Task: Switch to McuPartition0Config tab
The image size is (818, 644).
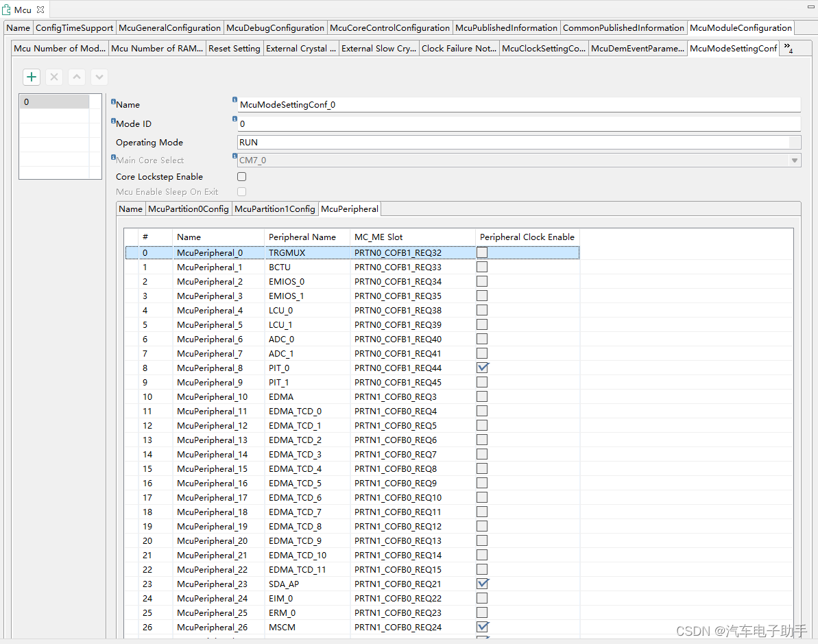Action: pyautogui.click(x=189, y=208)
